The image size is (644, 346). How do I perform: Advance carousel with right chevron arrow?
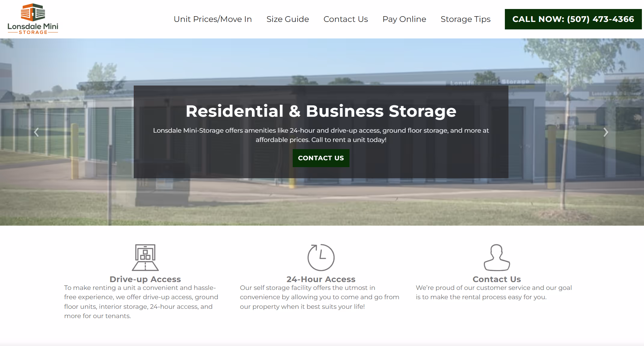pos(606,132)
